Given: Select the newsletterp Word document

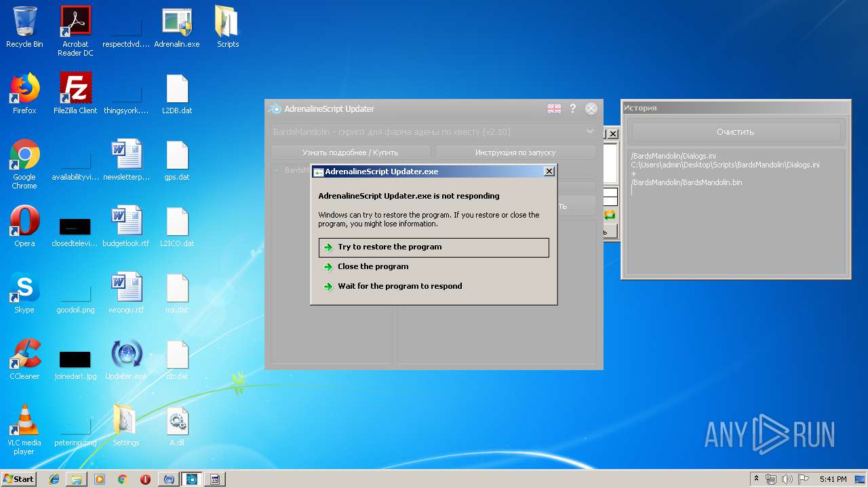Looking at the screenshot, I should coord(126,160).
